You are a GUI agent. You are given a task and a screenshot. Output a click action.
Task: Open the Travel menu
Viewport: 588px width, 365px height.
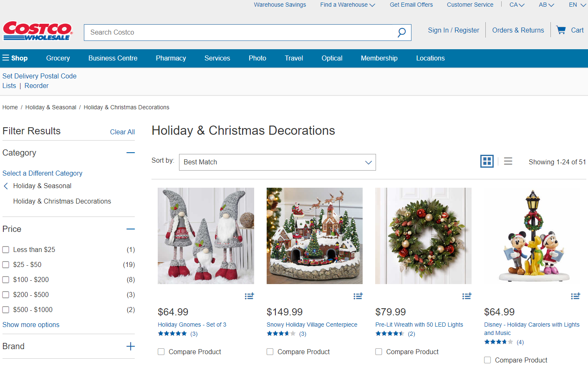pos(294,58)
